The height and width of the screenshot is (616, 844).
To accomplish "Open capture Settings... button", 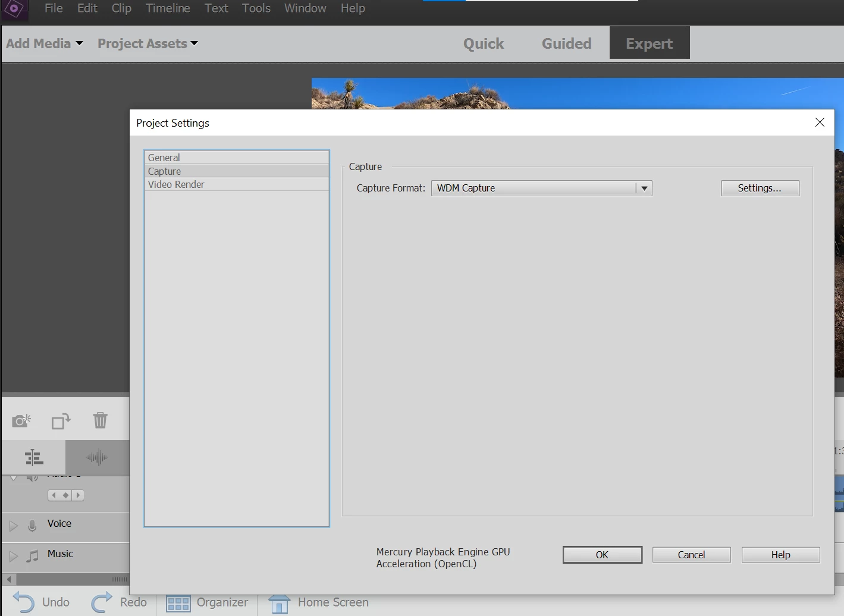I will 760,188.
